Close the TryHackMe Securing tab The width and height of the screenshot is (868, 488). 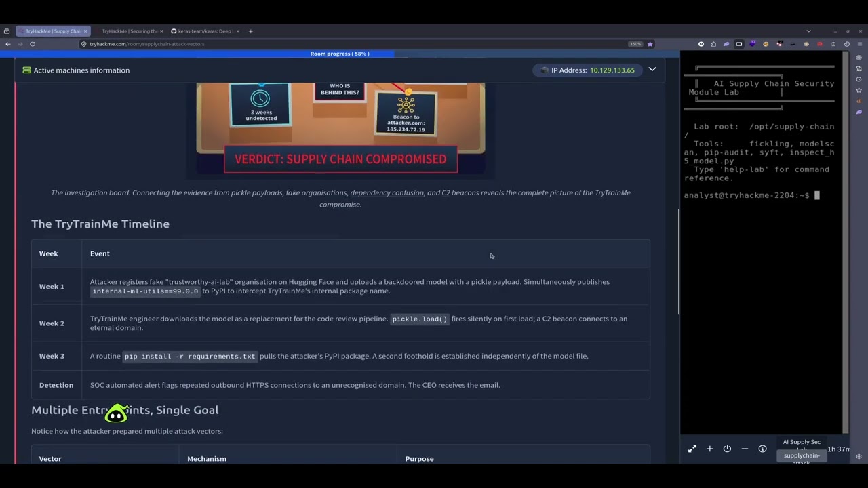[161, 31]
